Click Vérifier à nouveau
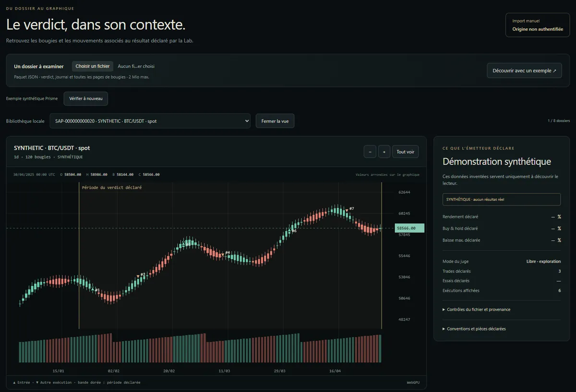Image resolution: width=576 pixels, height=392 pixels. click(x=86, y=98)
